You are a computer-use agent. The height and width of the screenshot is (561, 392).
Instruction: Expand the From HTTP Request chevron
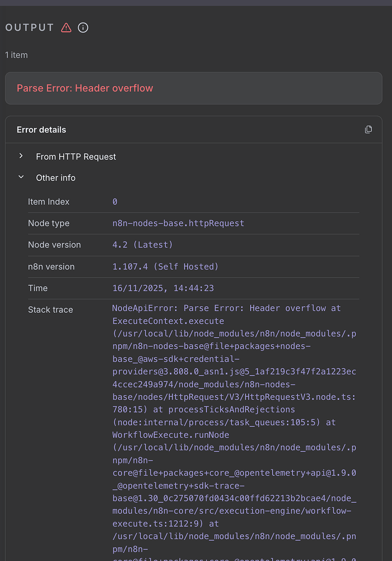tap(21, 156)
